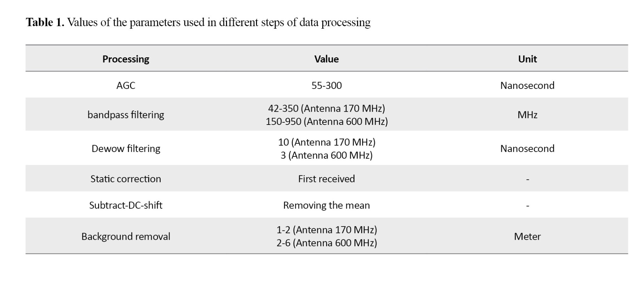Screen dimensions: 644x281
Task: Select the "First received" value cell
Action: click(327, 179)
